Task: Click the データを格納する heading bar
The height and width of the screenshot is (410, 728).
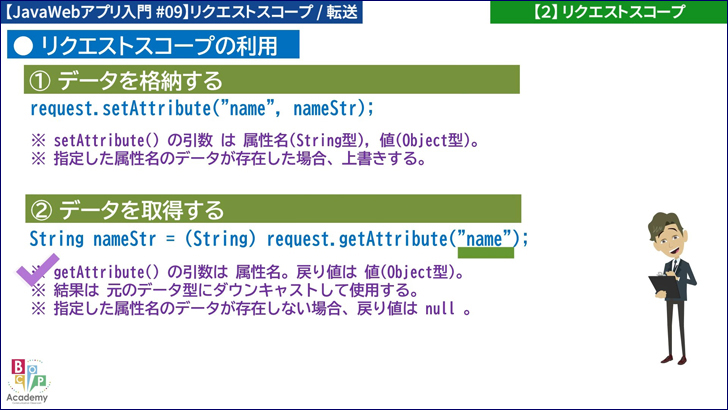Action: [x=271, y=81]
